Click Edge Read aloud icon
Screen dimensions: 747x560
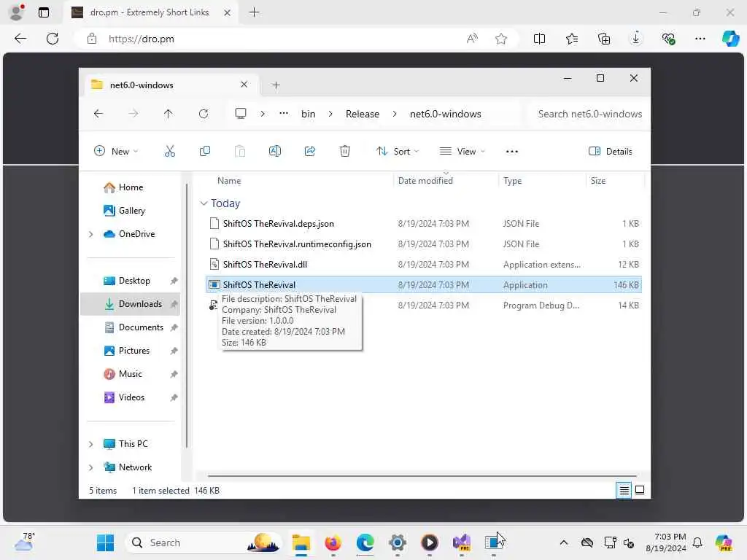[472, 39]
